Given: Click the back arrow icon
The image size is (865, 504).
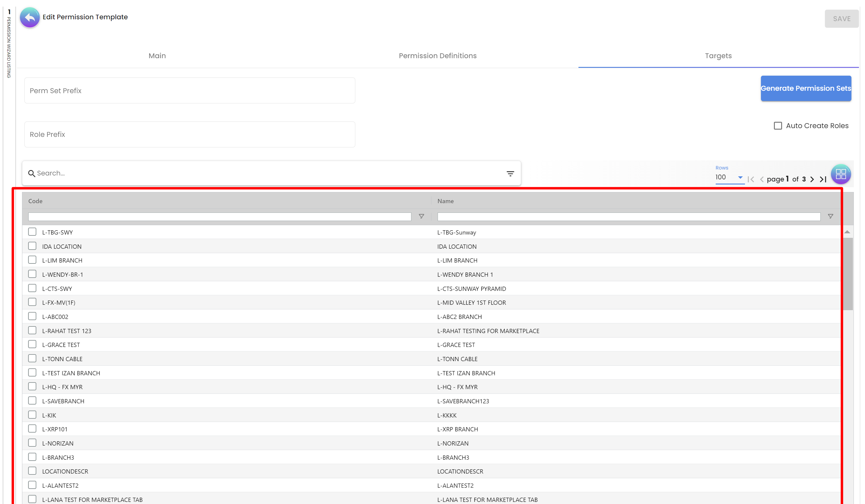Looking at the screenshot, I should (x=30, y=17).
